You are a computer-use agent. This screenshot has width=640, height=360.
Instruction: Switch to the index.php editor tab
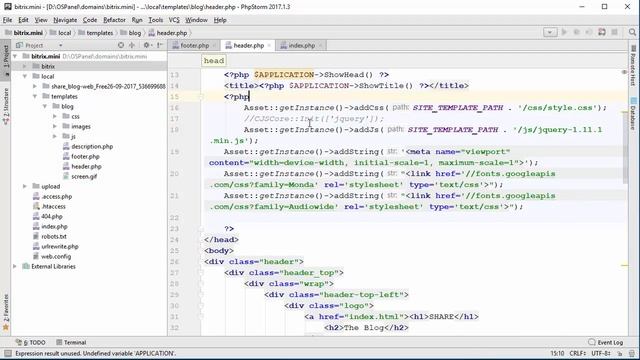tap(302, 45)
